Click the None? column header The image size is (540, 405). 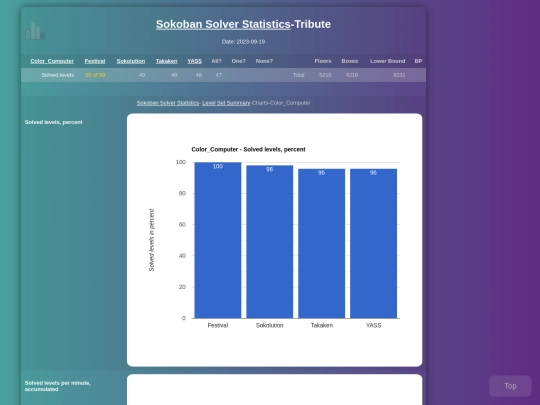[264, 61]
